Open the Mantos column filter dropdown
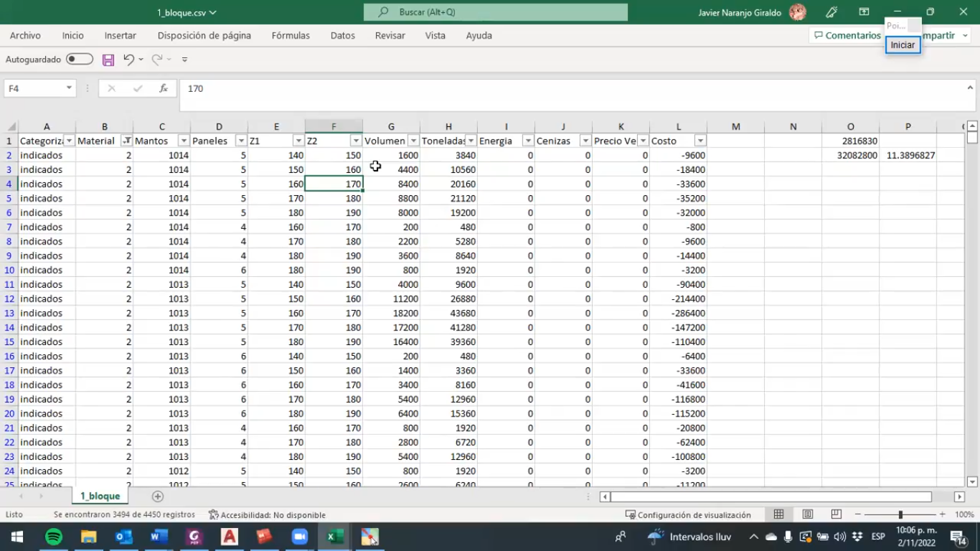The height and width of the screenshot is (551, 980). [184, 141]
